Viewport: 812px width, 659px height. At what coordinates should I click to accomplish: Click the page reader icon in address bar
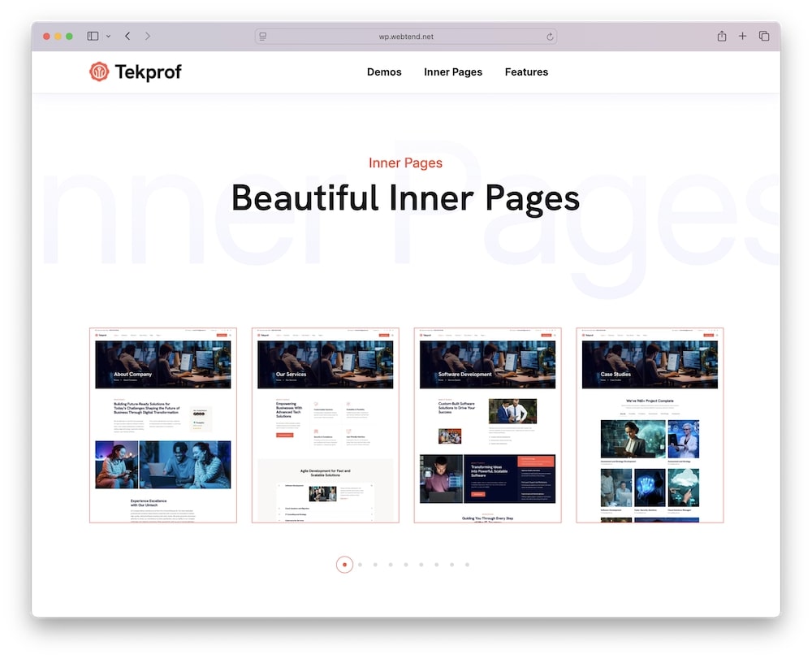(263, 37)
